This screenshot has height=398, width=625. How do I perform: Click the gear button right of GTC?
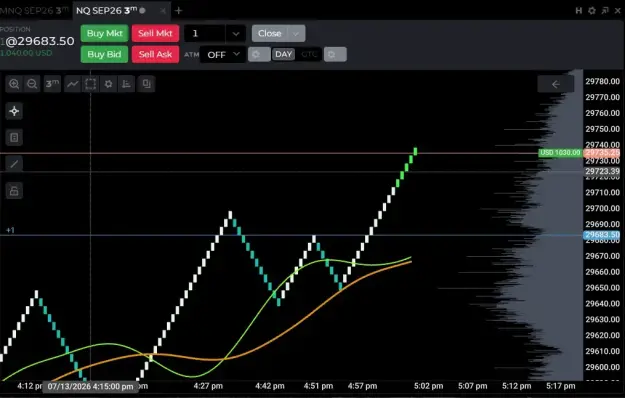pyautogui.click(x=335, y=55)
